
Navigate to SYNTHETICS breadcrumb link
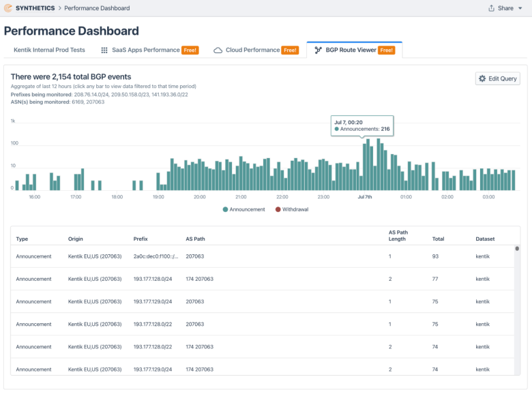click(x=35, y=8)
